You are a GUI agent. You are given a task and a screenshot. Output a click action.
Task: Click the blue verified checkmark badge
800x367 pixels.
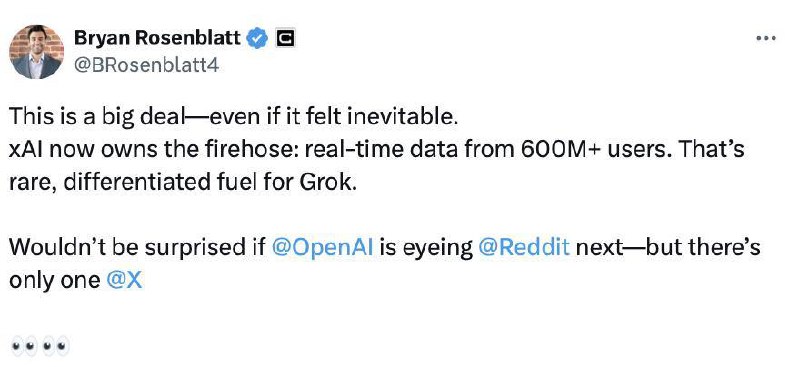click(x=258, y=39)
